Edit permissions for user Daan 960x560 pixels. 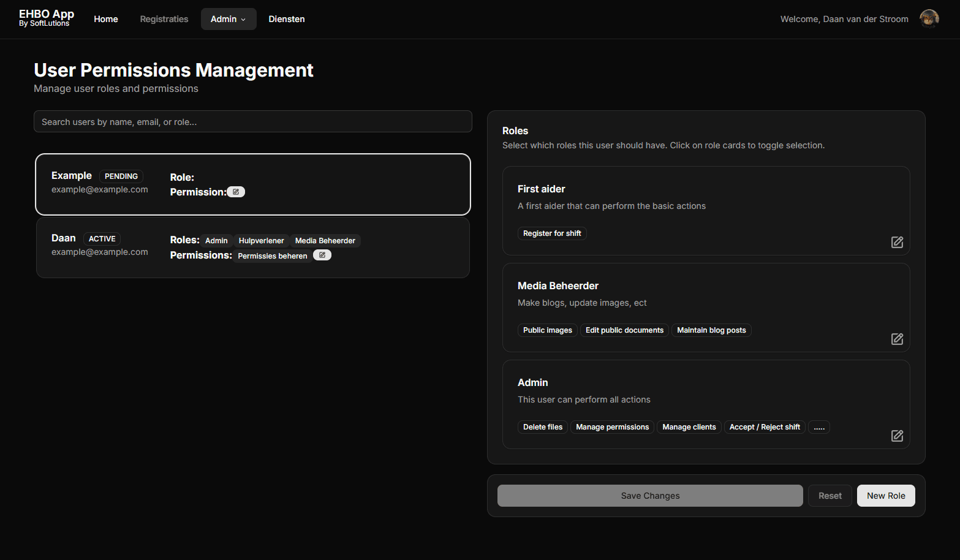pyautogui.click(x=322, y=255)
